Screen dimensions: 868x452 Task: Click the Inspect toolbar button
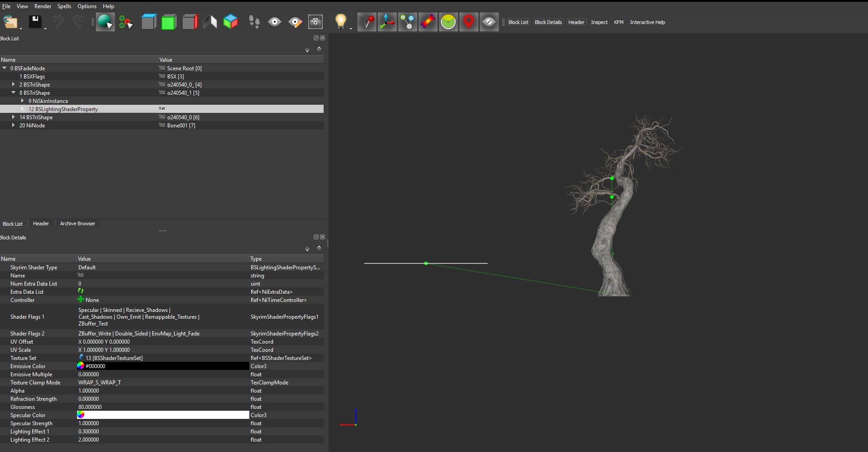(599, 22)
